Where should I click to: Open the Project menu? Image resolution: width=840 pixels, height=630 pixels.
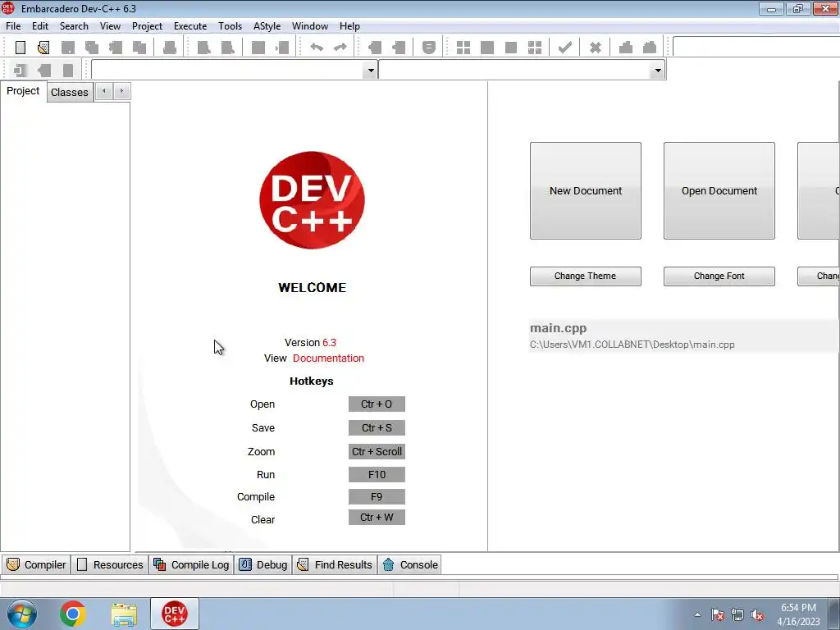148,26
